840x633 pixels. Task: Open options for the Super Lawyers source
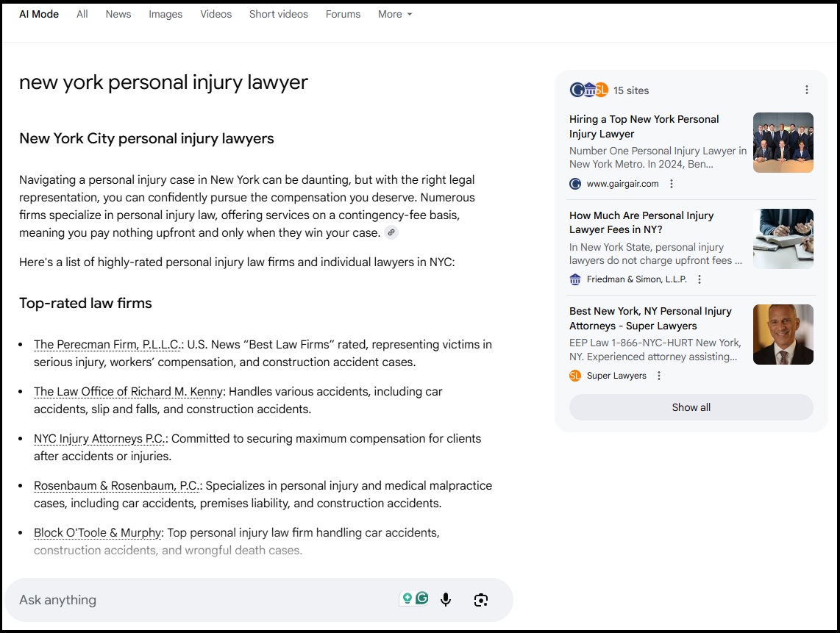(659, 376)
